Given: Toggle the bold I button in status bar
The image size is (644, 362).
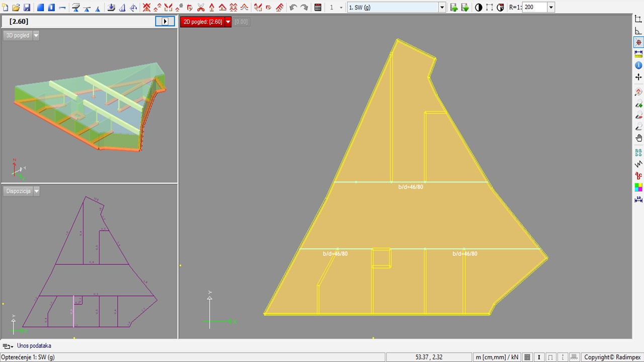Looking at the screenshot, I should (x=539, y=357).
